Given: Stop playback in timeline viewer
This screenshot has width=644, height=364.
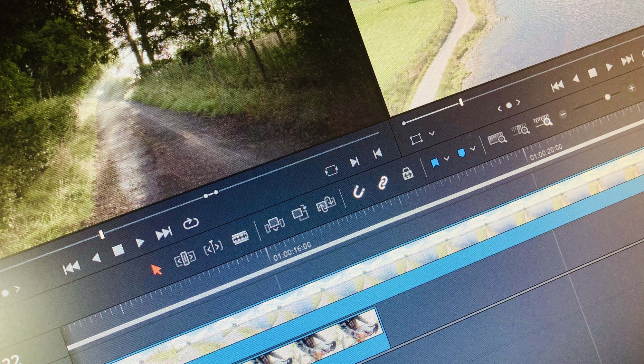Looking at the screenshot, I should pos(593,73).
